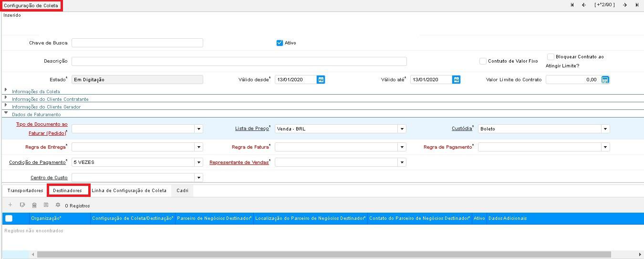Image resolution: width=644 pixels, height=259 pixels.
Task: Jump to the last record
Action: click(x=637, y=5)
